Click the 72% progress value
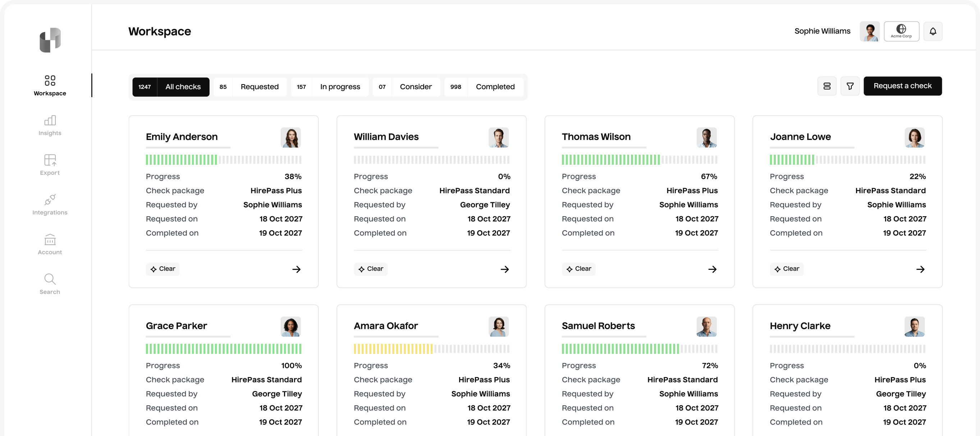The width and height of the screenshot is (980, 436). coord(710,366)
